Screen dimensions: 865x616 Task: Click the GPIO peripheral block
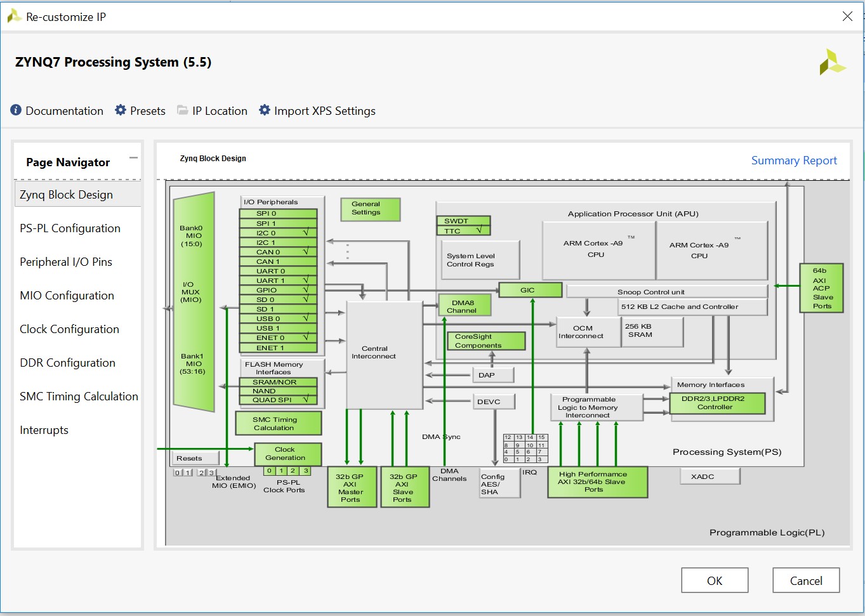tap(277, 290)
